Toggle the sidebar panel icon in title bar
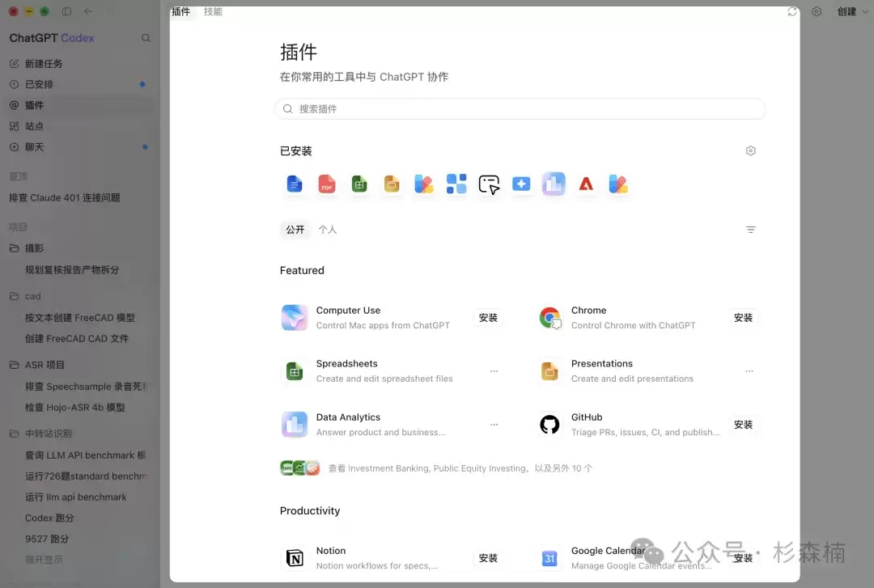The height and width of the screenshot is (588, 874). pos(66,11)
